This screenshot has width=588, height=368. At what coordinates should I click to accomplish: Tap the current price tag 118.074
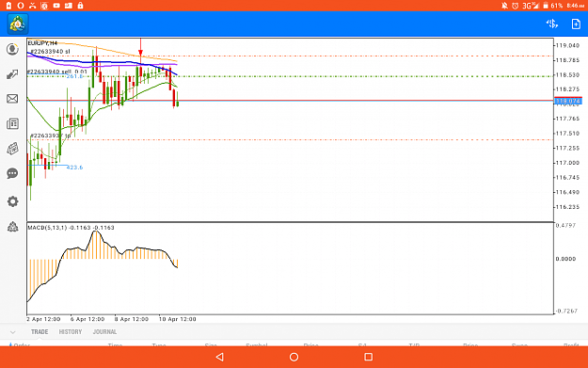567,101
